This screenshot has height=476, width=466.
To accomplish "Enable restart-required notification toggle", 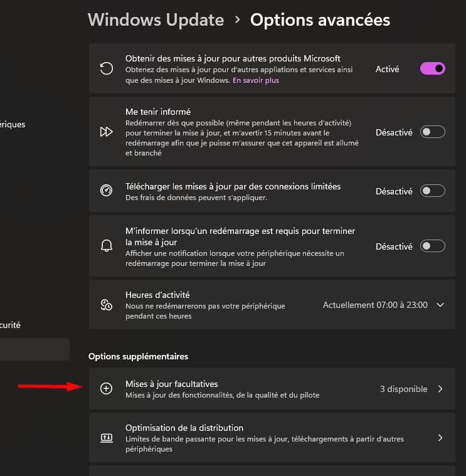I will click(x=433, y=246).
